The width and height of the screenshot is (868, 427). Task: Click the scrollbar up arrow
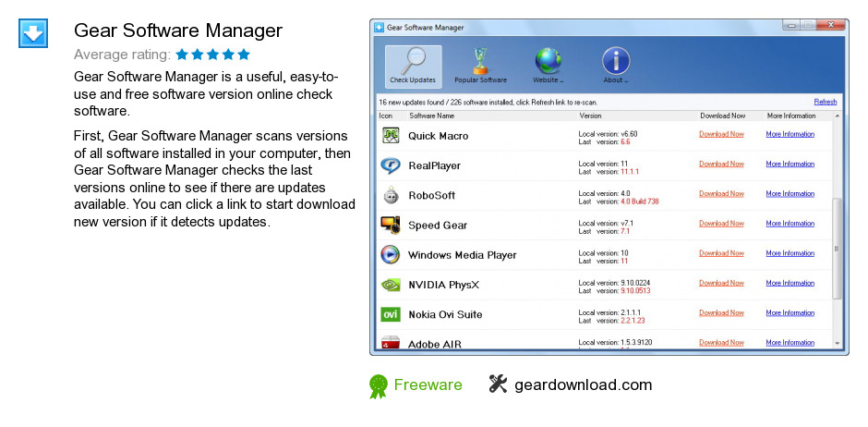click(x=837, y=116)
